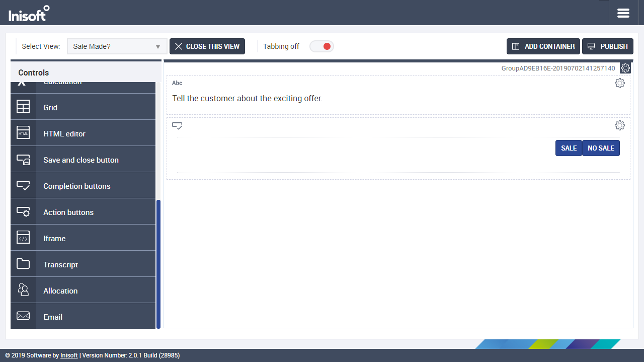Image resolution: width=644 pixels, height=362 pixels.
Task: Click the Grid control icon
Action: click(x=23, y=107)
